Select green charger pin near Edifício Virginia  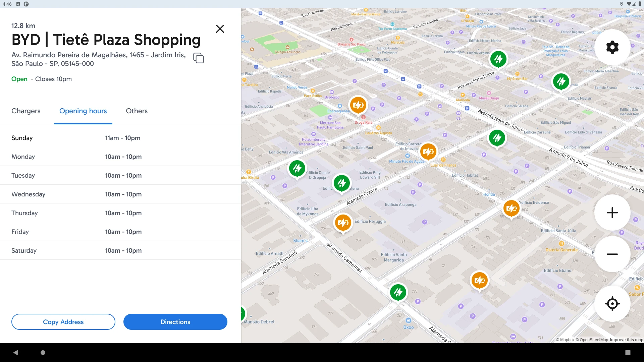498,59
